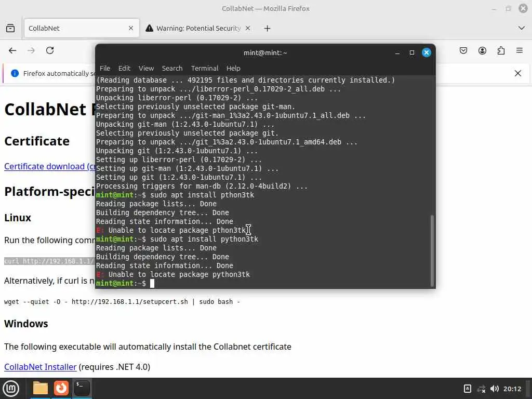Click 'sudo apt install pthon3tk' command line
Image resolution: width=532 pixels, height=399 pixels.
click(x=175, y=195)
